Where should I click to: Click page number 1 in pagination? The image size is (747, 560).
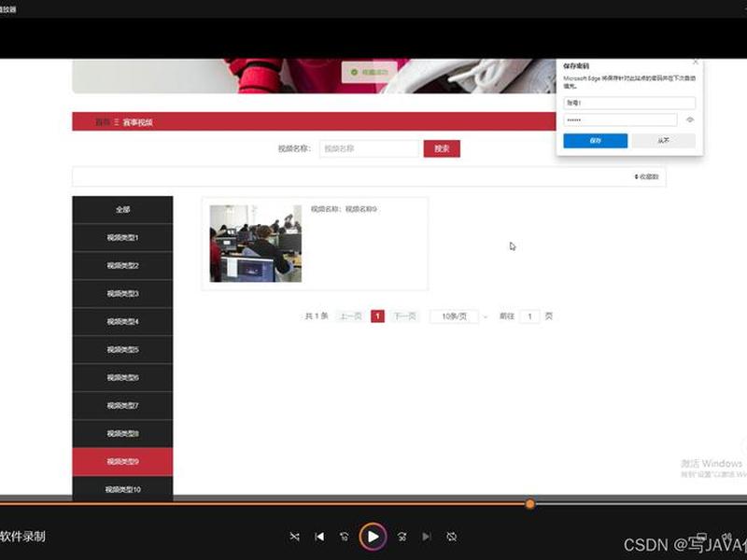[x=377, y=316]
